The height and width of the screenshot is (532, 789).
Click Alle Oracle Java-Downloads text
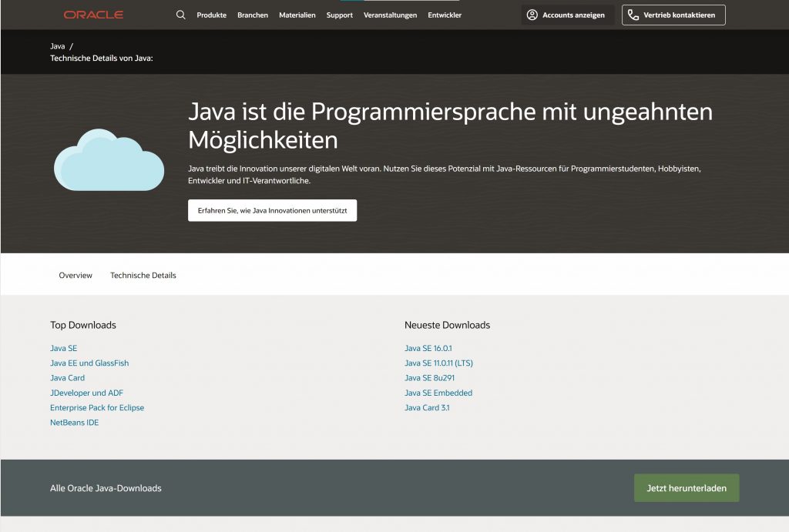106,488
